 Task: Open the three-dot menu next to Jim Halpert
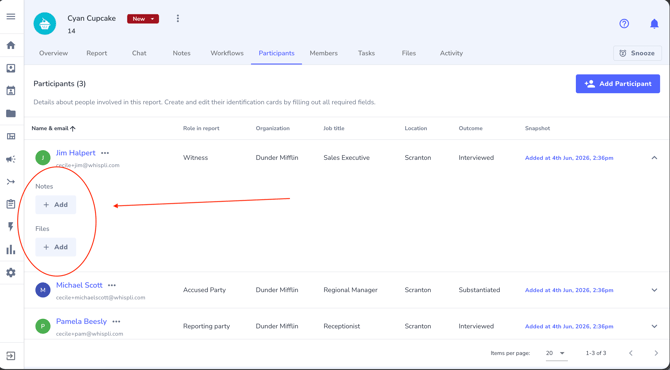105,153
